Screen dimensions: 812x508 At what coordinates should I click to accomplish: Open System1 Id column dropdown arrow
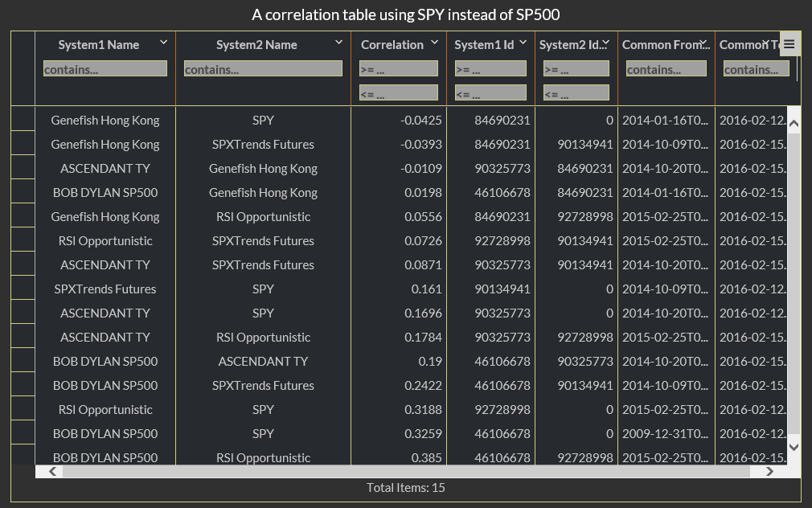click(x=523, y=42)
